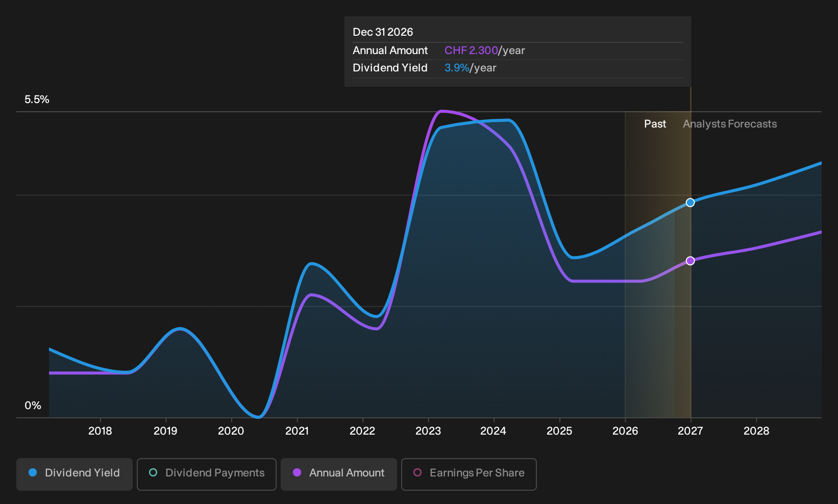The height and width of the screenshot is (504, 838).
Task: Toggle the Dividend Yield series
Action: pyautogui.click(x=75, y=474)
